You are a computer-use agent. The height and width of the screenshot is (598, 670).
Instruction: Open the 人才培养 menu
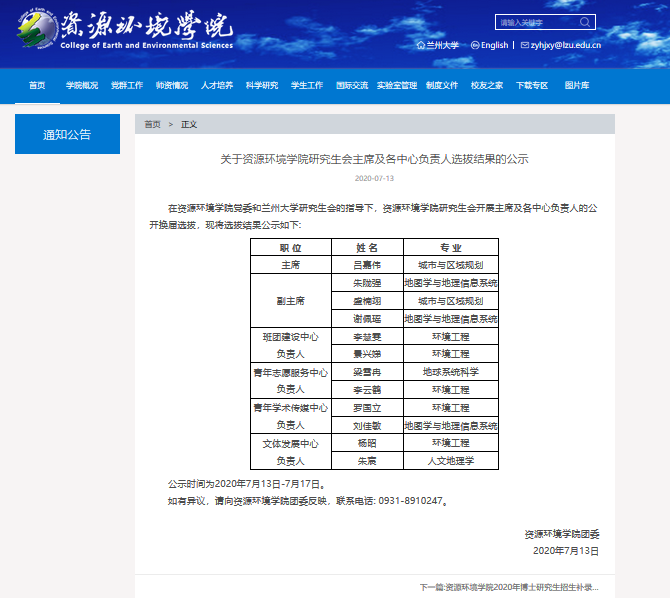[217, 85]
